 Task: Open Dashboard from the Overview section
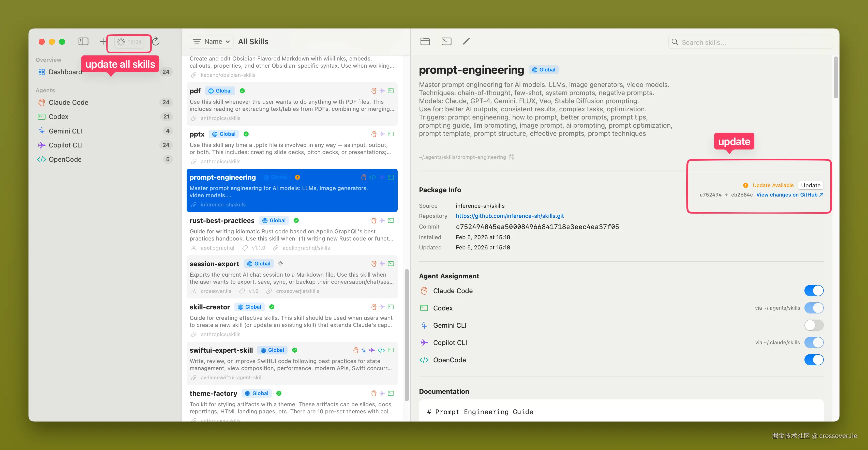pos(65,71)
